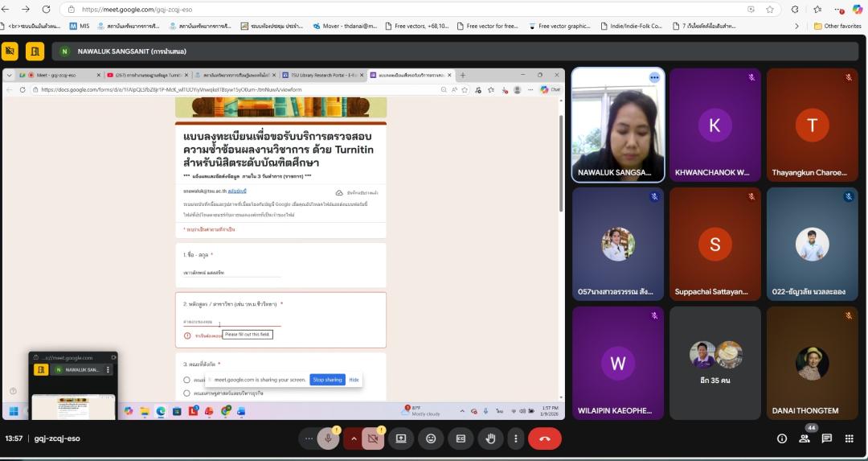
Task: Open meeting details info icon
Action: click(x=781, y=438)
